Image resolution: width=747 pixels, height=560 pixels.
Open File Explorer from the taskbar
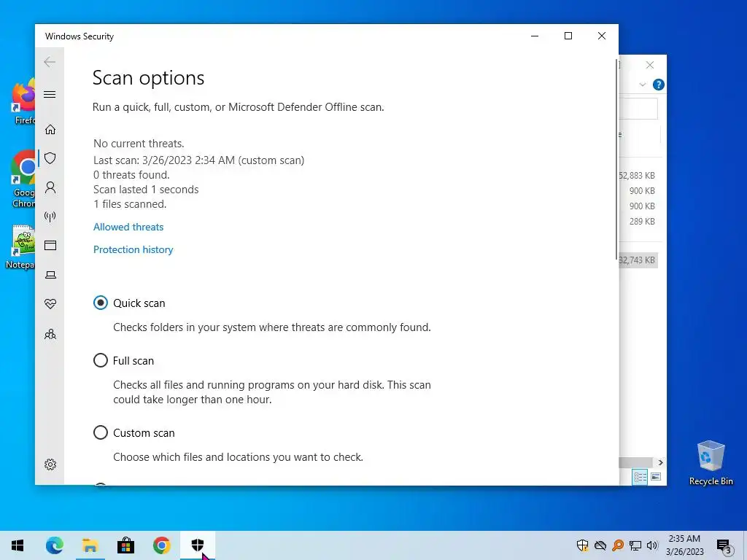pos(90,545)
